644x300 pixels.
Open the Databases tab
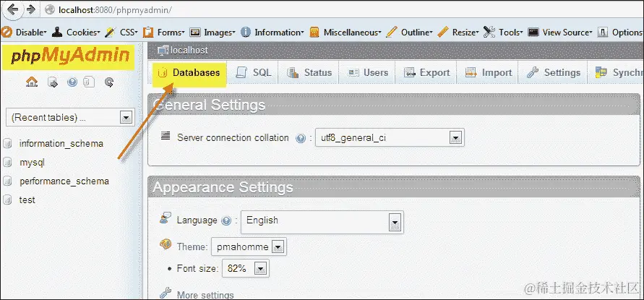[x=189, y=73]
